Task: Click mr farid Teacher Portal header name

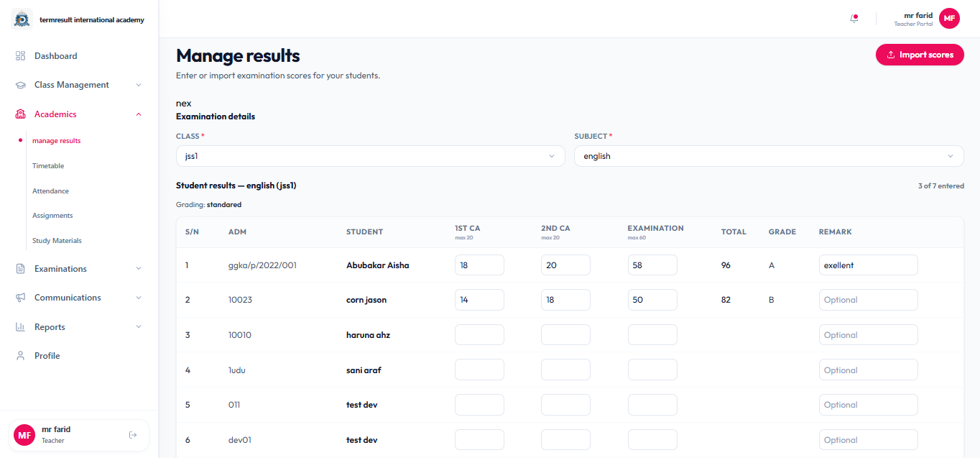Action: coord(913,19)
